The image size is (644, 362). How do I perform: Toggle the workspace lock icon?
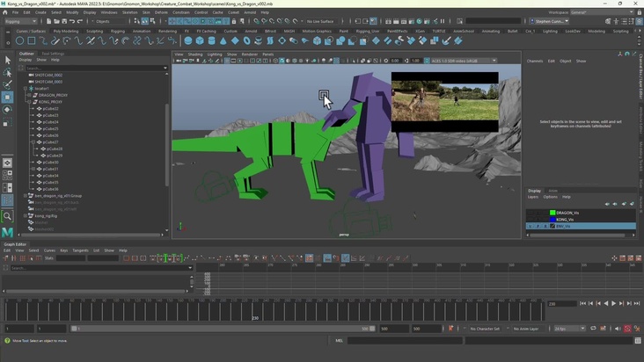point(639,12)
